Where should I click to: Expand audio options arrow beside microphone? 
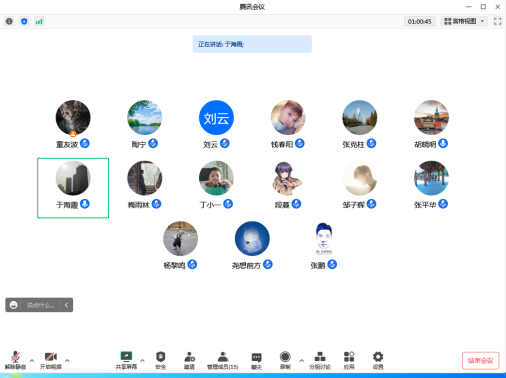tap(32, 360)
